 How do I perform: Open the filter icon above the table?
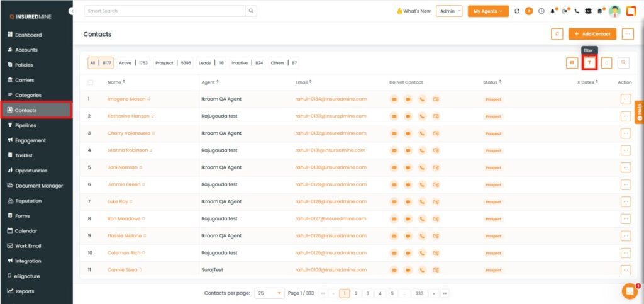point(589,62)
